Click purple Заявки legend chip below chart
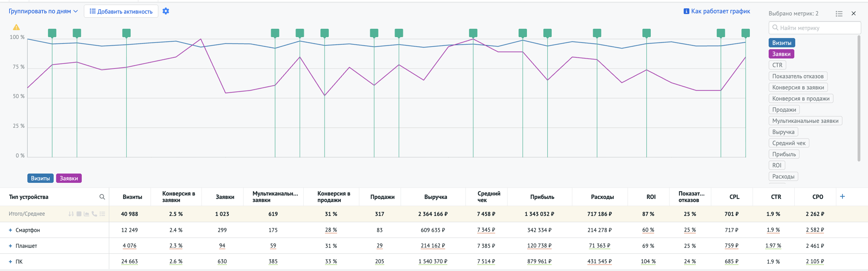868x271 pixels. [x=69, y=178]
